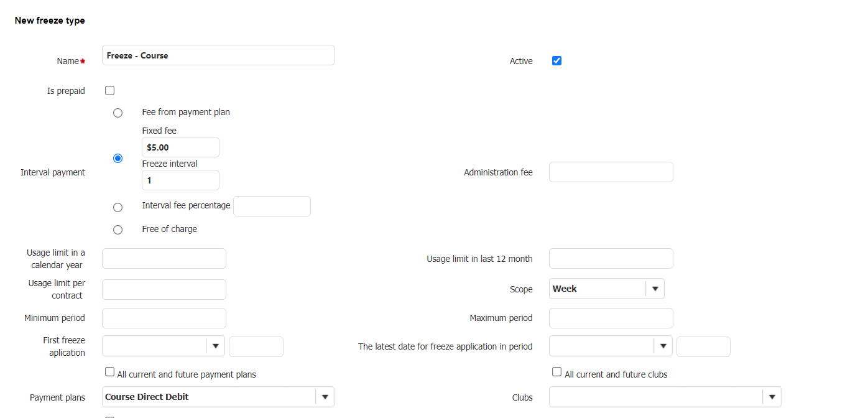The width and height of the screenshot is (868, 418).
Task: Focus the Maximum period input field
Action: [x=611, y=318]
